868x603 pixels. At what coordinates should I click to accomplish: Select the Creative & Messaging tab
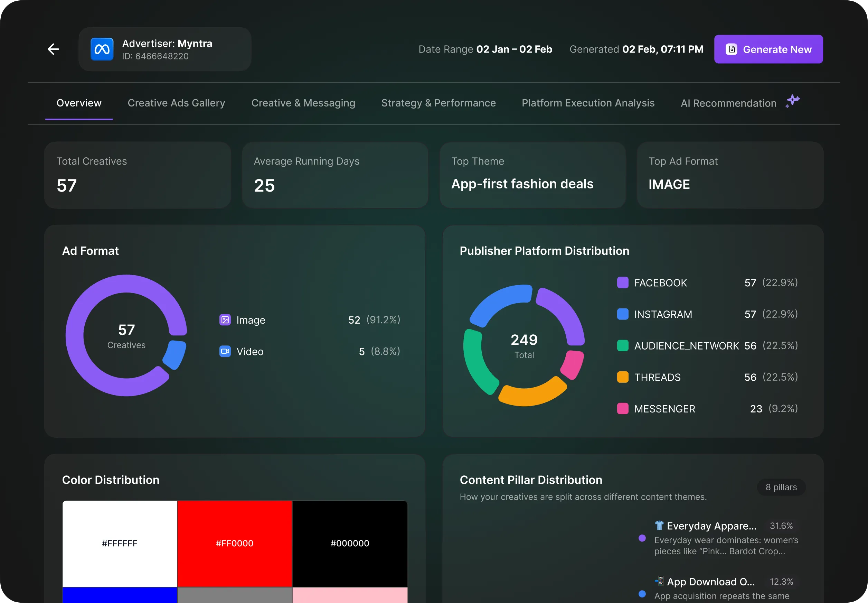tap(303, 103)
